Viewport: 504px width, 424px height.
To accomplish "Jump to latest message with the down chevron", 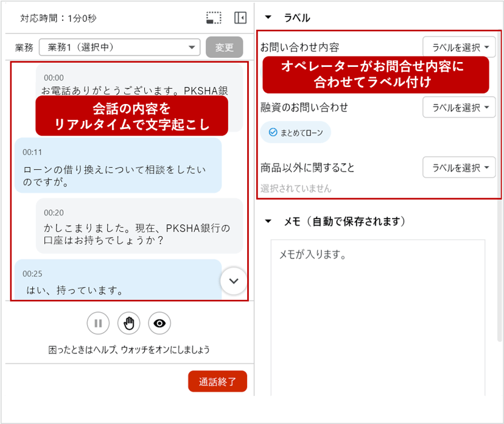I will pyautogui.click(x=233, y=281).
